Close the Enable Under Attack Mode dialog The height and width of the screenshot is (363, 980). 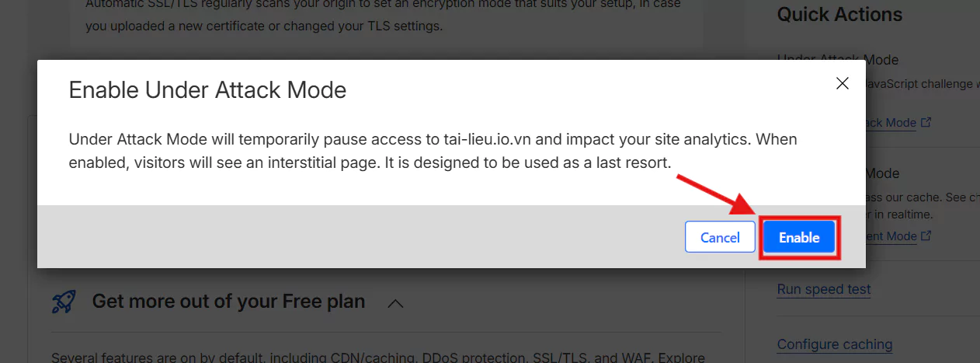(x=842, y=84)
